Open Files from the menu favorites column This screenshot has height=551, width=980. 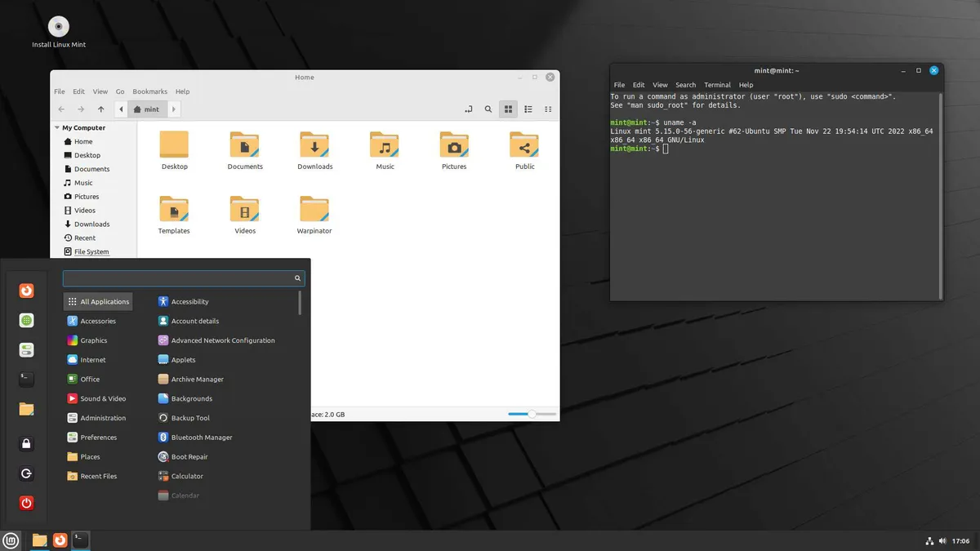[26, 409]
